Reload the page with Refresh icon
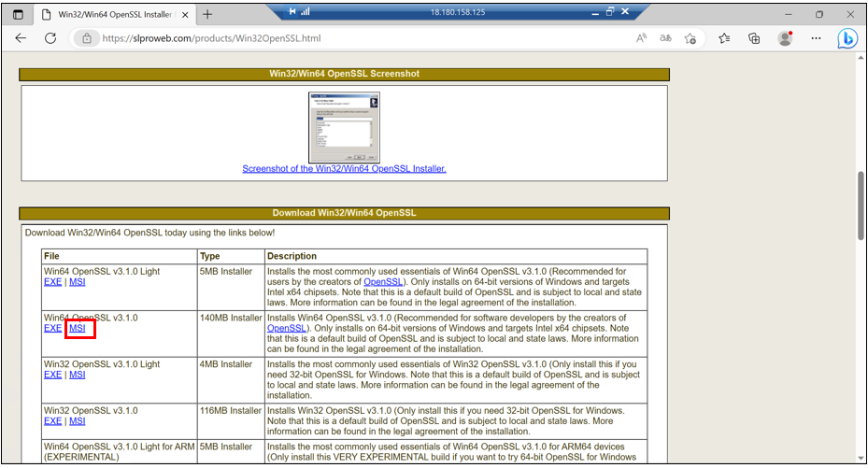The image size is (868, 468). click(50, 38)
